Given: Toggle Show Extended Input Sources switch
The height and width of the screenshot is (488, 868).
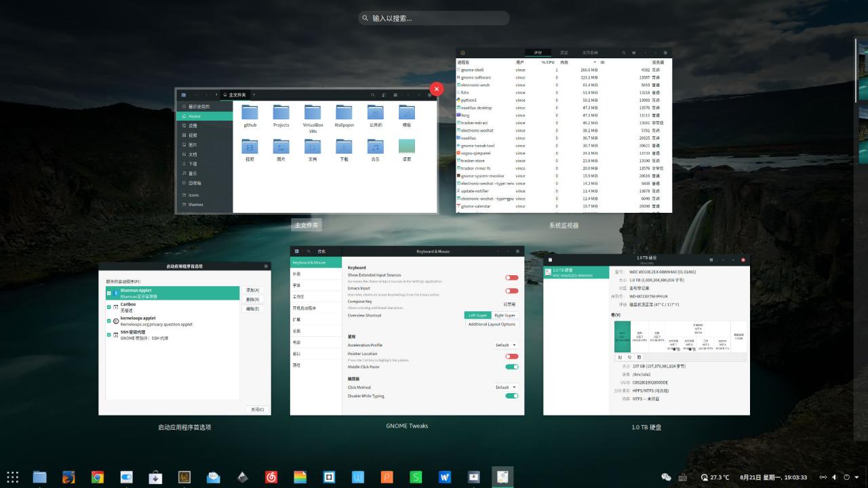Looking at the screenshot, I should [x=511, y=278].
